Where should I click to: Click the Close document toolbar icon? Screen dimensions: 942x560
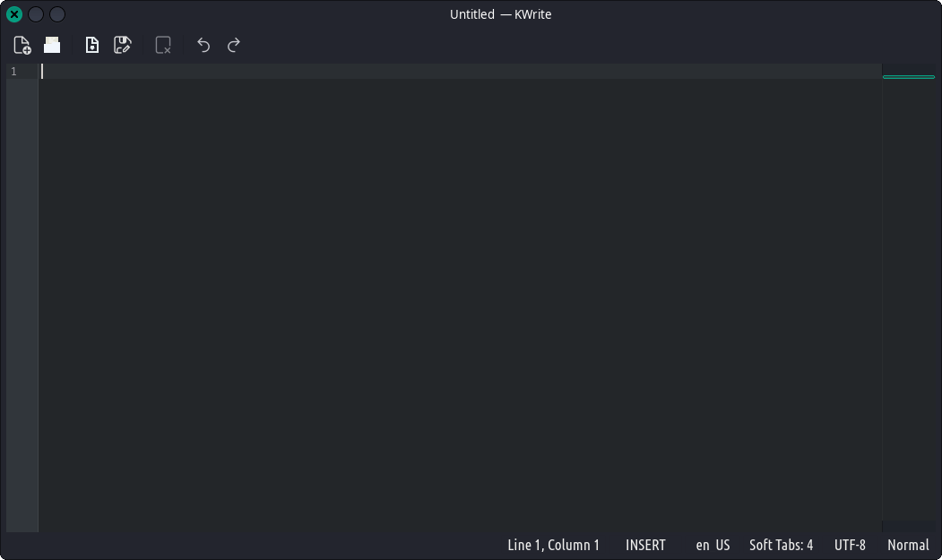tap(163, 45)
